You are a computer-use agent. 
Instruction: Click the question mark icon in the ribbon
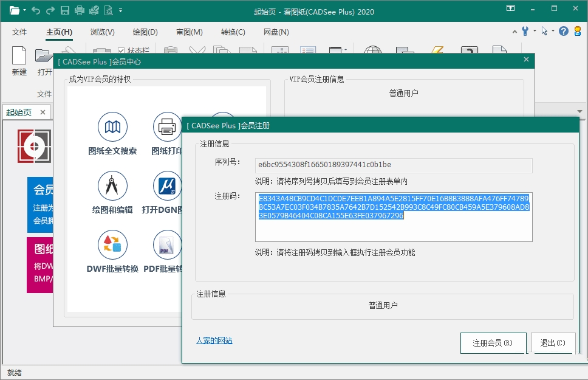click(469, 50)
